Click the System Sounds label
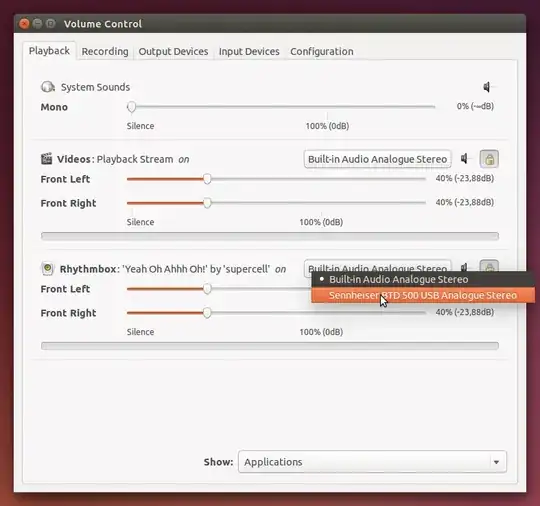This screenshot has width=540, height=506. pyautogui.click(x=95, y=87)
